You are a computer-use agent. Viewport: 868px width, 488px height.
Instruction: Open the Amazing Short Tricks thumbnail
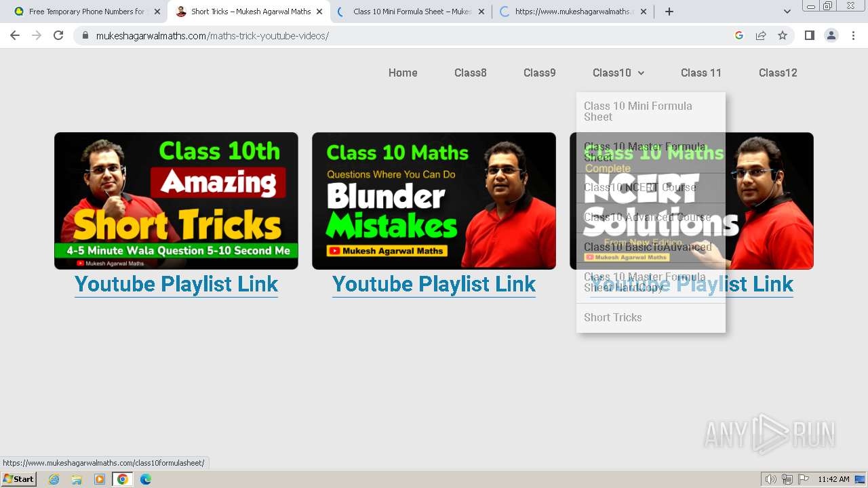pyautogui.click(x=176, y=201)
